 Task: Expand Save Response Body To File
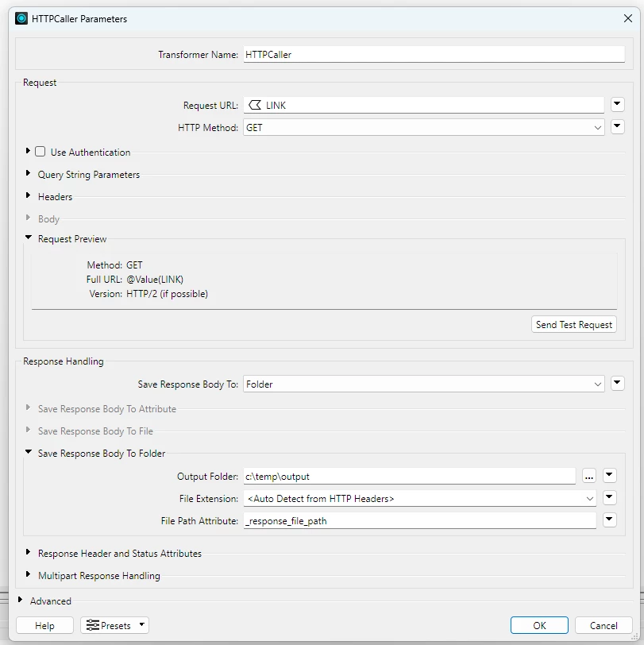point(28,430)
